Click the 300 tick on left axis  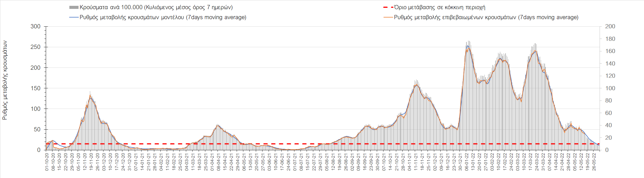click(x=36, y=26)
